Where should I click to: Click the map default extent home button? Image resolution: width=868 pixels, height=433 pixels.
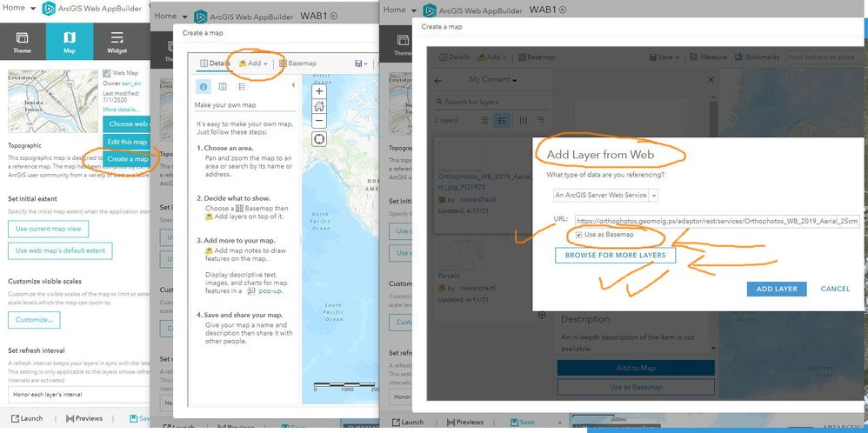[x=319, y=106]
